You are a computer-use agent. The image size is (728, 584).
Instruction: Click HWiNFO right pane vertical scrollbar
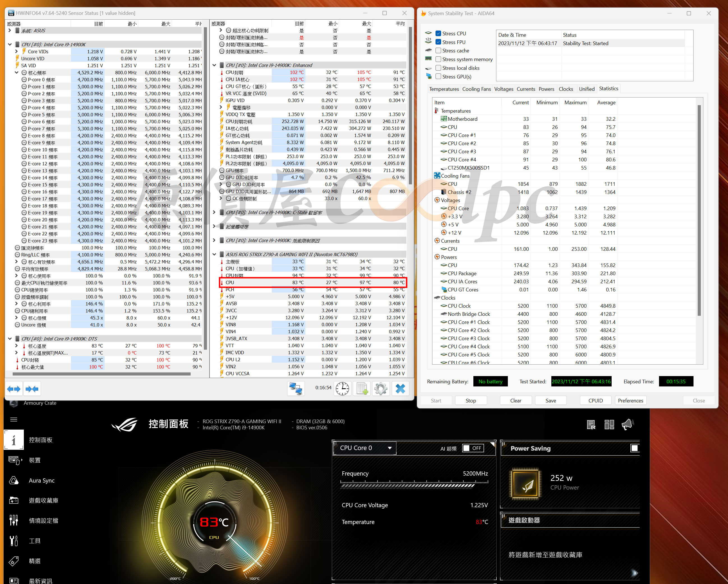click(410, 105)
